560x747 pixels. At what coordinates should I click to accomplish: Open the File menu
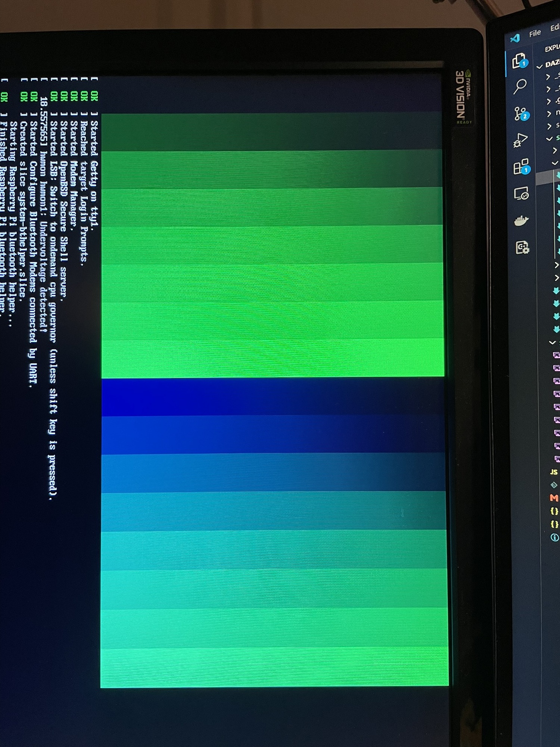[535, 33]
